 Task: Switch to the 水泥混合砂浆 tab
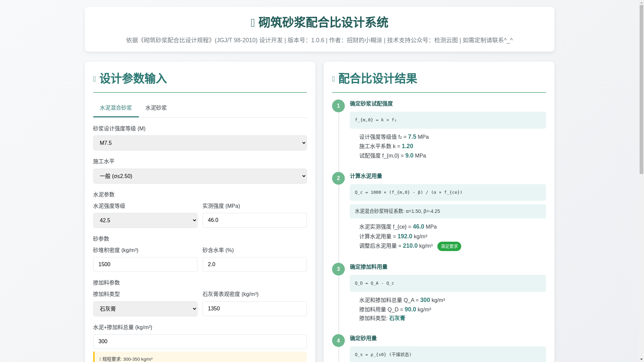pos(116,108)
